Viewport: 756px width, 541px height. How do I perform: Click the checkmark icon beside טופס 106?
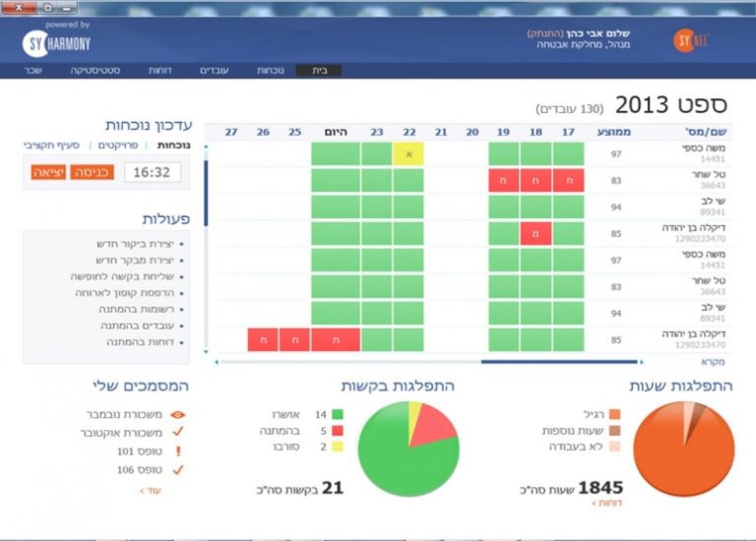tap(178, 469)
